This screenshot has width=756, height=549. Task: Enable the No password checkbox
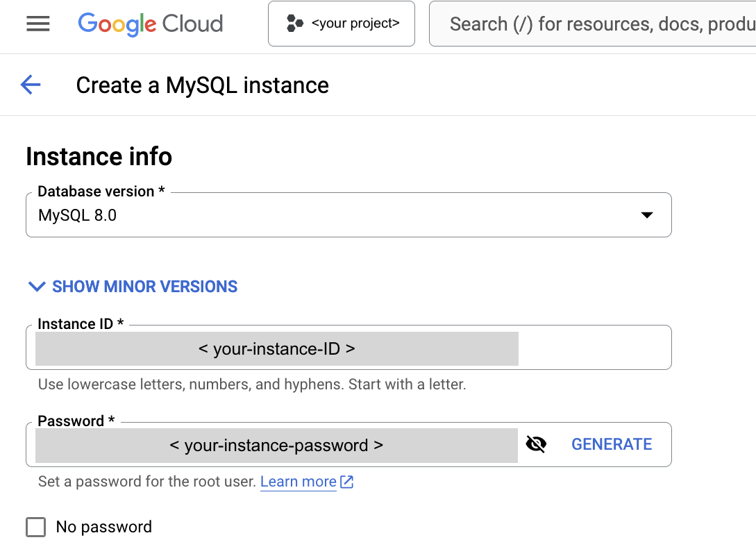(35, 527)
